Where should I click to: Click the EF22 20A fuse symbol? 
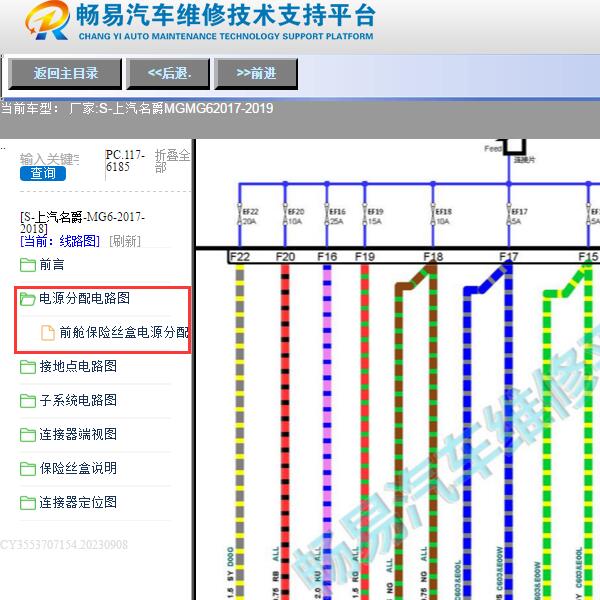(240, 215)
